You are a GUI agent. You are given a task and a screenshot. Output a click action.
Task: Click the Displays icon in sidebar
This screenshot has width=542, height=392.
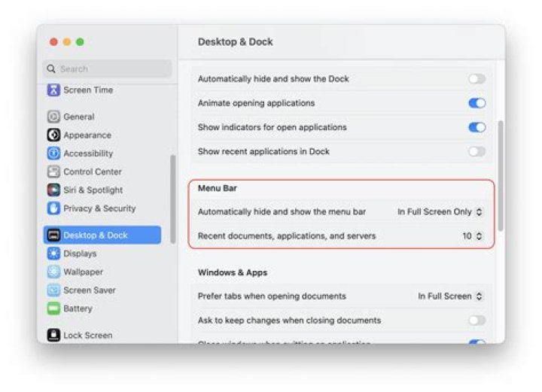pyautogui.click(x=53, y=254)
